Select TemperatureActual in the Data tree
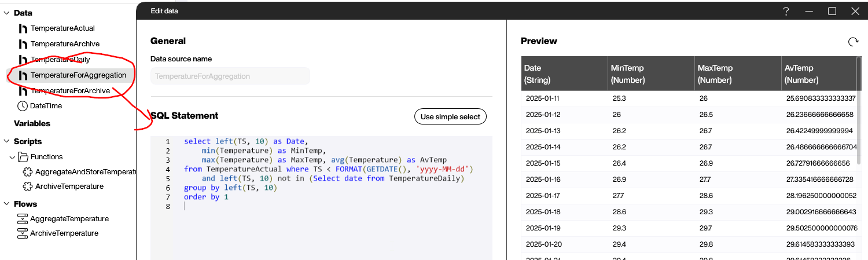The width and height of the screenshot is (868, 260). (x=62, y=28)
